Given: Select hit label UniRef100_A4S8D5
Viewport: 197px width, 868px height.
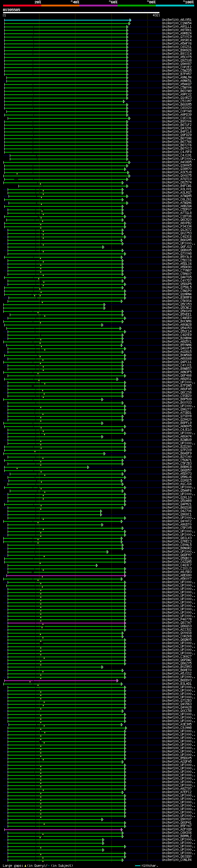Looking at the screenshot, I should 177,162.
